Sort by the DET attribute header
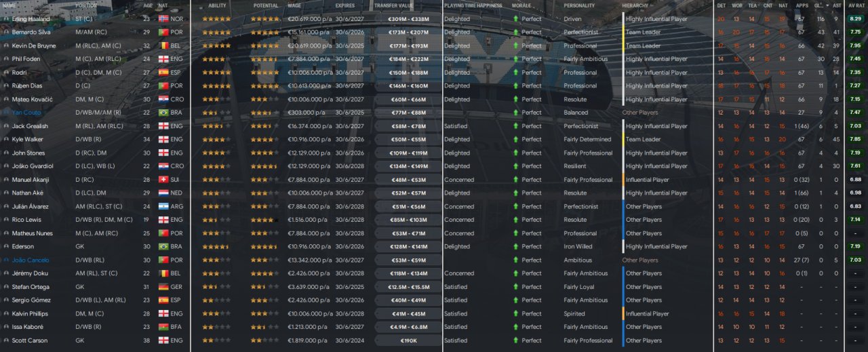The width and height of the screenshot is (868, 352). point(721,5)
